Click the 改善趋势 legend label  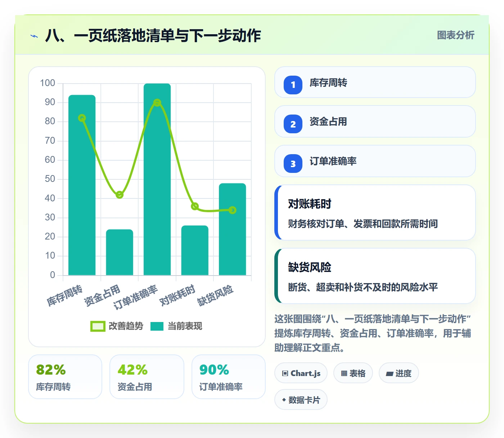(126, 326)
